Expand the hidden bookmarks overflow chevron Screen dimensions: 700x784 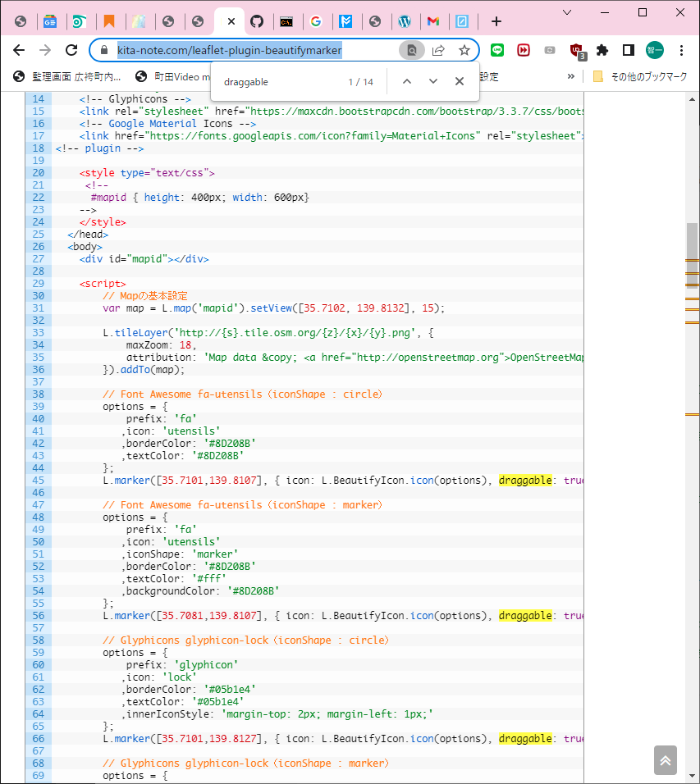tap(571, 76)
